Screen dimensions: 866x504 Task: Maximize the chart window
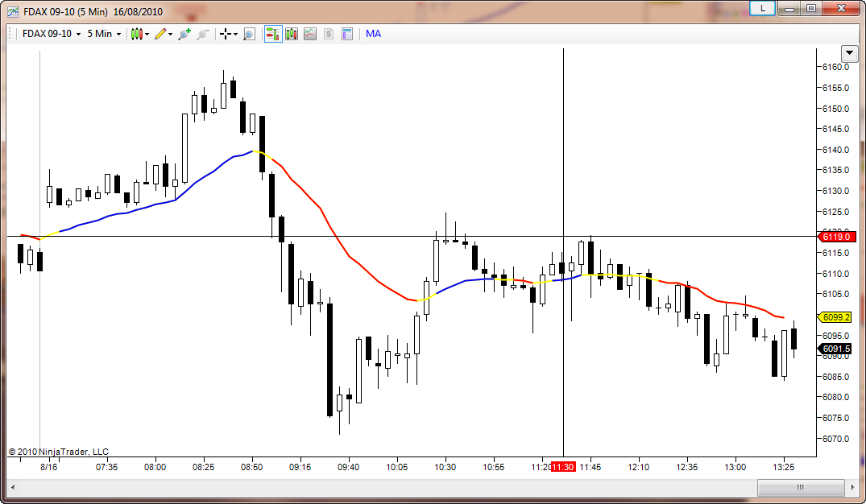[x=810, y=8]
